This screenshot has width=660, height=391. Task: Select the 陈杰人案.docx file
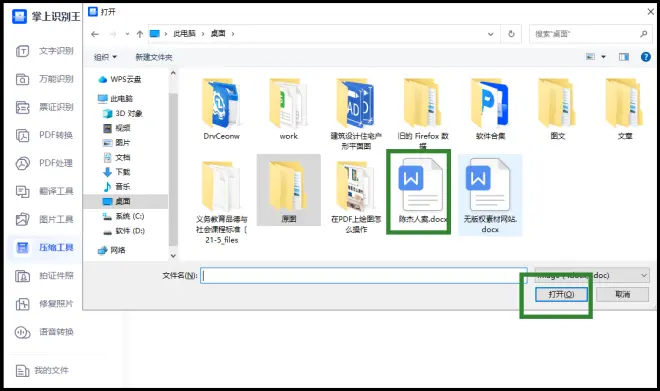[x=422, y=191]
